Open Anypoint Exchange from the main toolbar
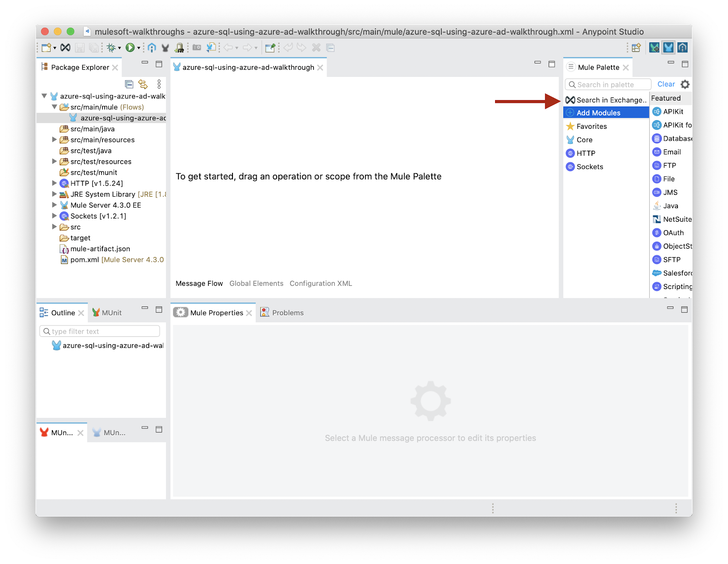728x564 pixels. click(x=66, y=47)
